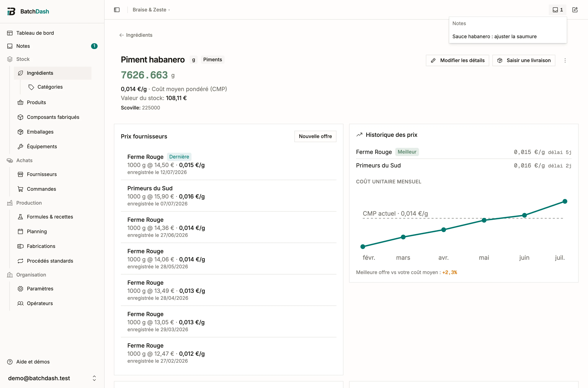Click Saisir une livraison button
Image resolution: width=588 pixels, height=388 pixels.
coord(524,60)
